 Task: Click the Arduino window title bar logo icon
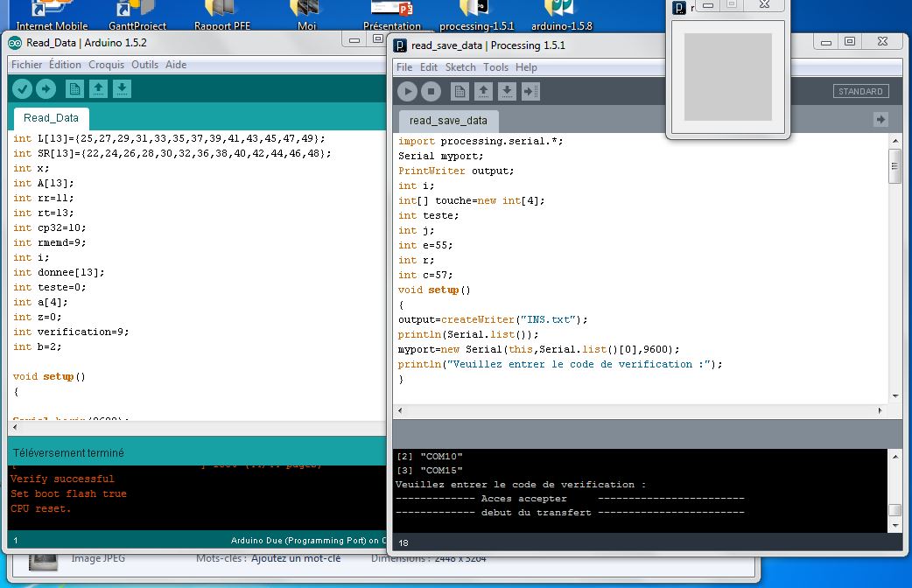15,43
